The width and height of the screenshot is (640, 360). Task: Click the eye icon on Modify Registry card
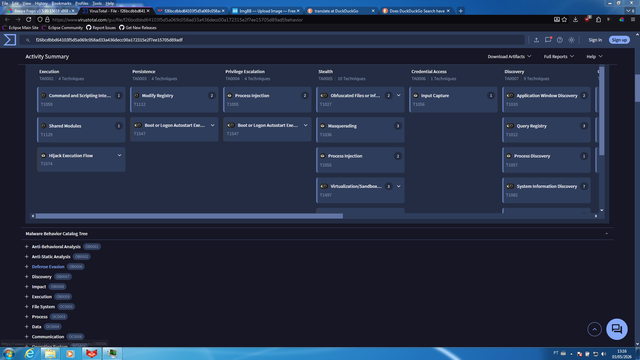[137, 96]
